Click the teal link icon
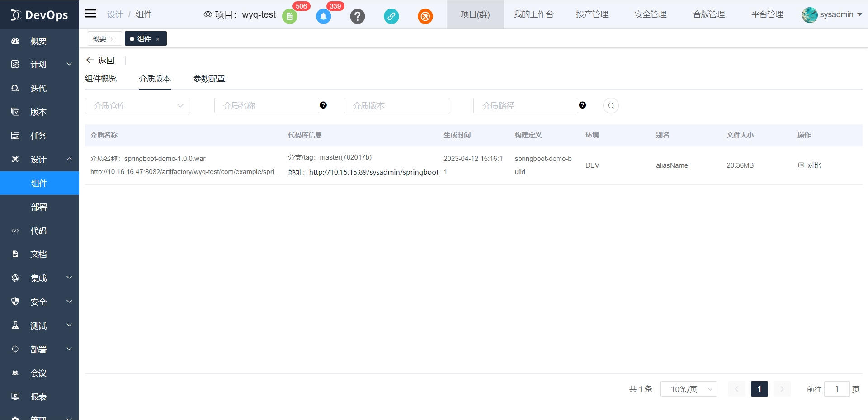This screenshot has width=868, height=420. [x=391, y=17]
